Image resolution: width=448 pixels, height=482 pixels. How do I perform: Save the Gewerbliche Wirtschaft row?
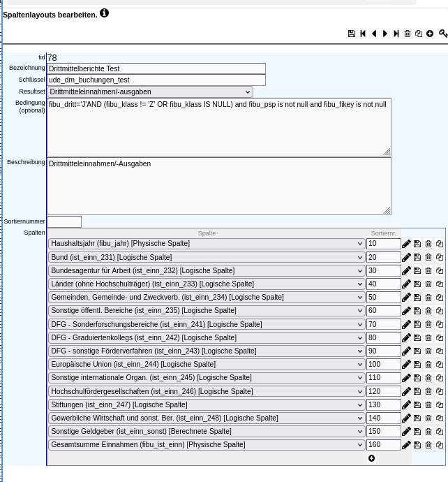417,418
